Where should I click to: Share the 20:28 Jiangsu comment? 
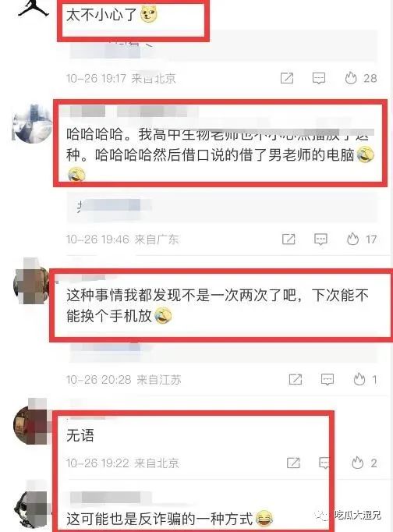coord(296,379)
